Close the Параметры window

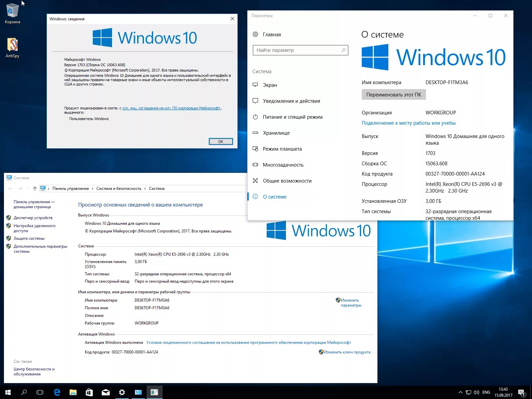click(506, 16)
